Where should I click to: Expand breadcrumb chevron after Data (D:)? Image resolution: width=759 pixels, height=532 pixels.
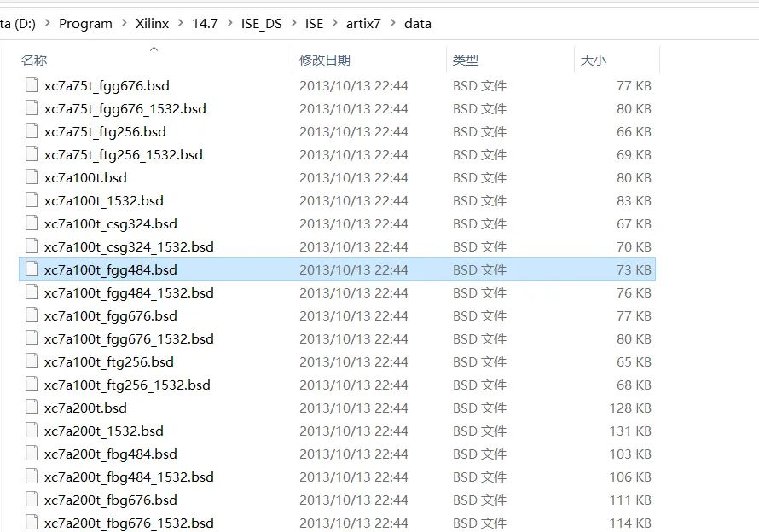(47, 23)
